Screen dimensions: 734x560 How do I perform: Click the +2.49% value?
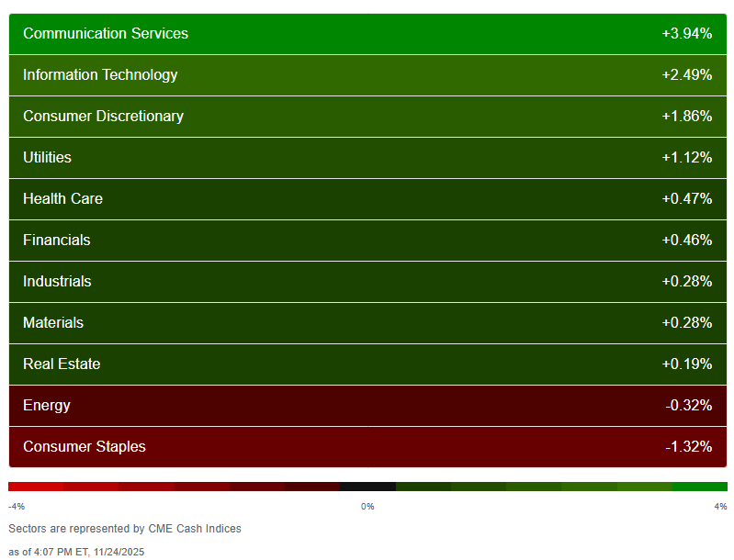tap(687, 75)
